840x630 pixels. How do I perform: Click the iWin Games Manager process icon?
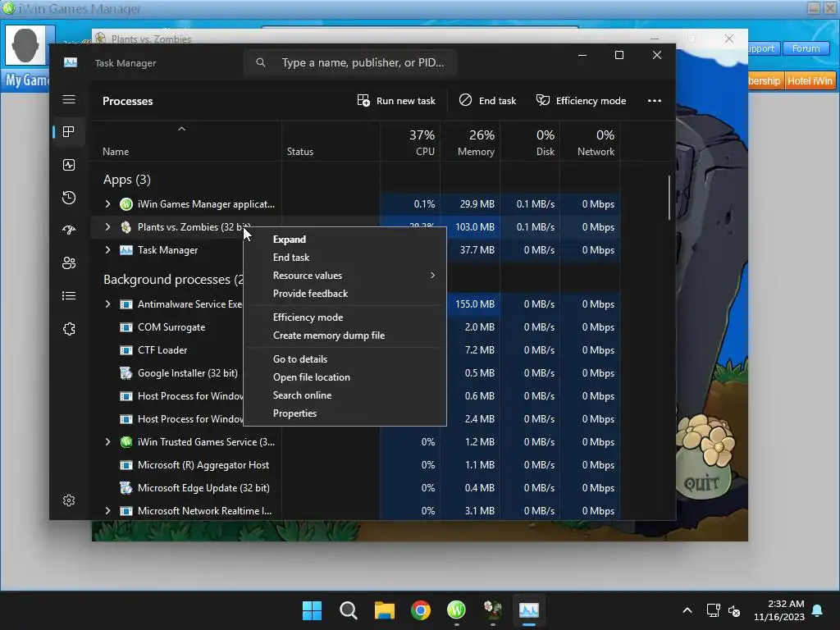point(126,204)
